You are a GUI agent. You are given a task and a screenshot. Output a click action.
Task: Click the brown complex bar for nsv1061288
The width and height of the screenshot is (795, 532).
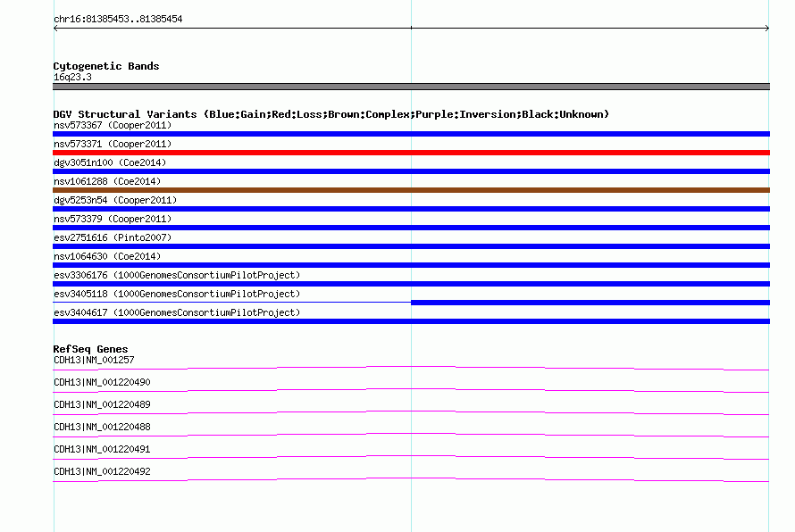(411, 190)
